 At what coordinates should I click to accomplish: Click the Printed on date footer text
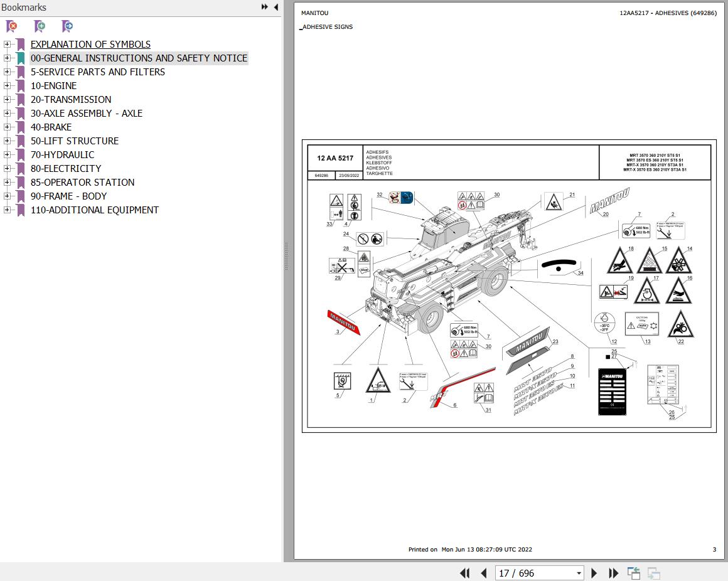[x=470, y=550]
